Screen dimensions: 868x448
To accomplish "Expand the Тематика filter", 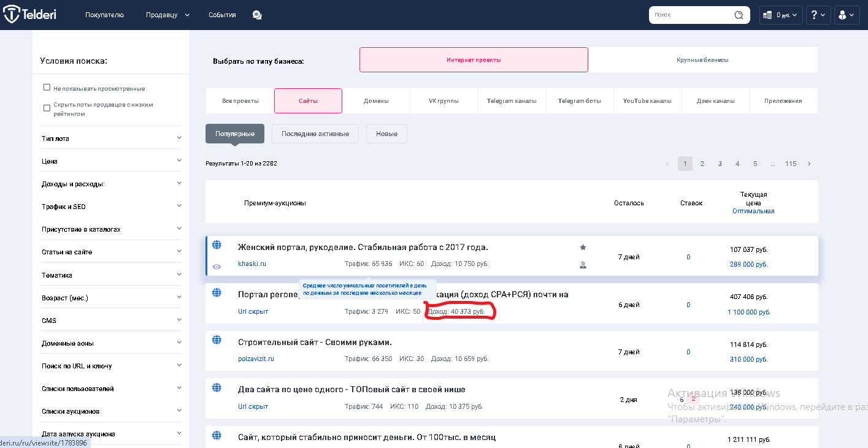I will pyautogui.click(x=111, y=275).
